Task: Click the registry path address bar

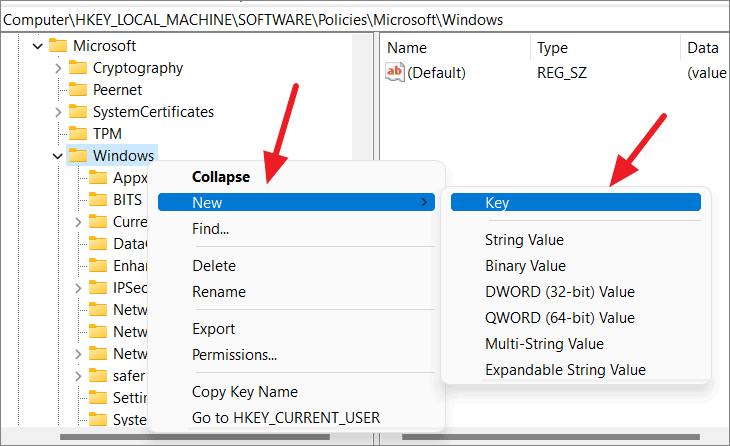Action: [x=365, y=20]
